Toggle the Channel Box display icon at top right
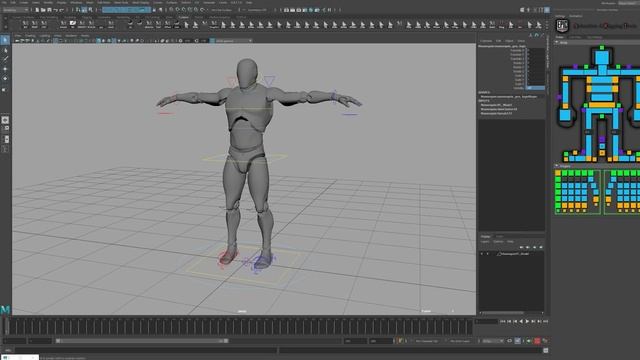Viewport: 640px width, 360px height. click(x=547, y=10)
